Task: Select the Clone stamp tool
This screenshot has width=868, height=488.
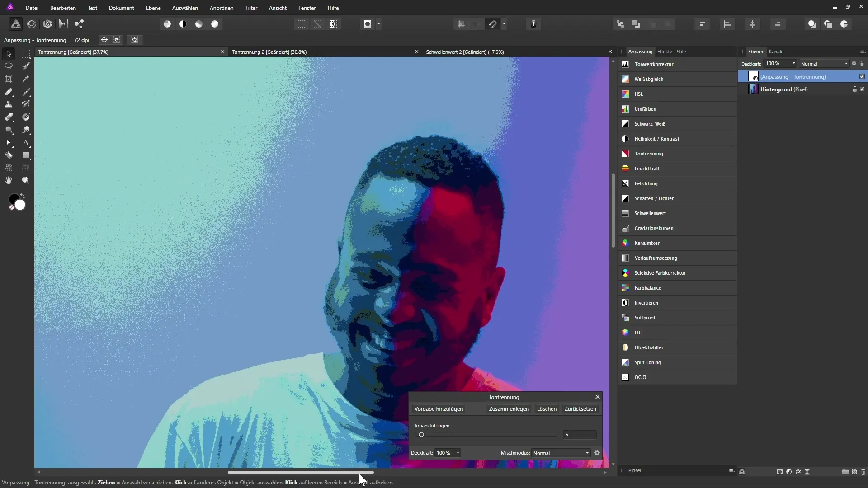Action: point(9,104)
